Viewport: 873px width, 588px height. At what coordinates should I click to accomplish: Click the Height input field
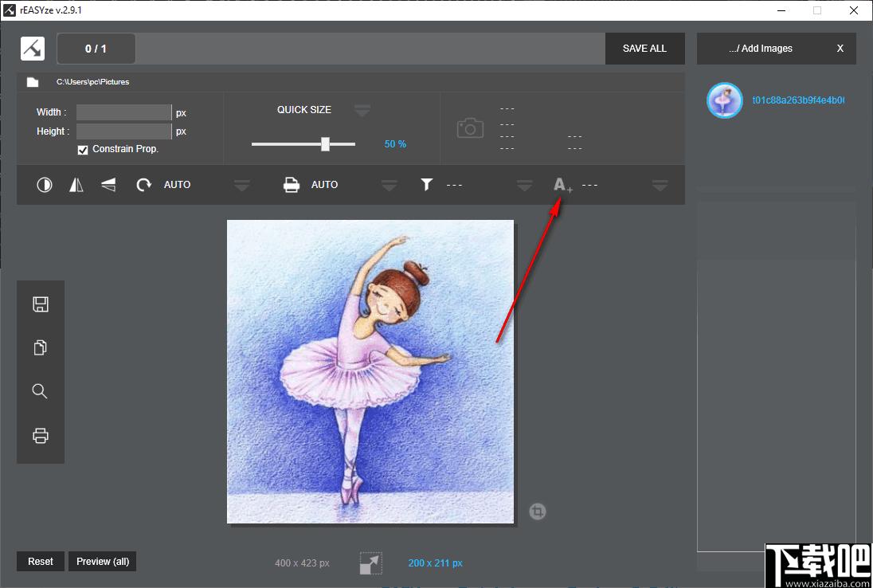pos(123,131)
